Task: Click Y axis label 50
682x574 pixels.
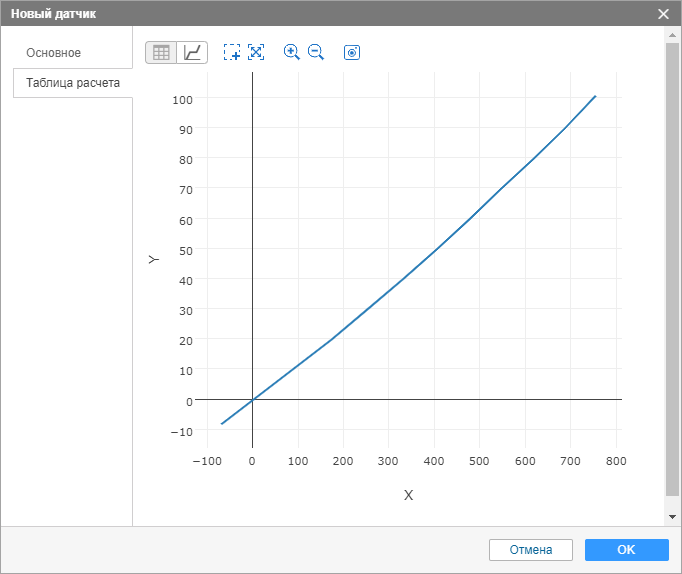Action: point(186,251)
